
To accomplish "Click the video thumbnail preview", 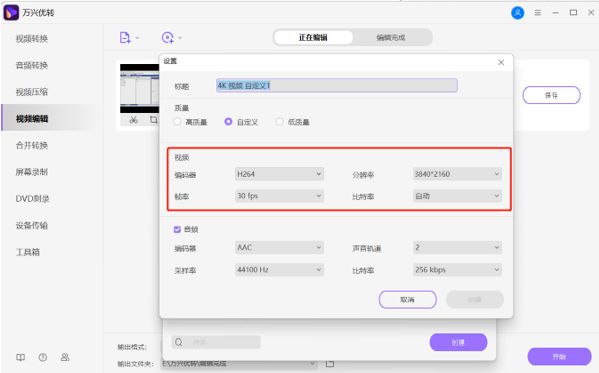I will 139,89.
